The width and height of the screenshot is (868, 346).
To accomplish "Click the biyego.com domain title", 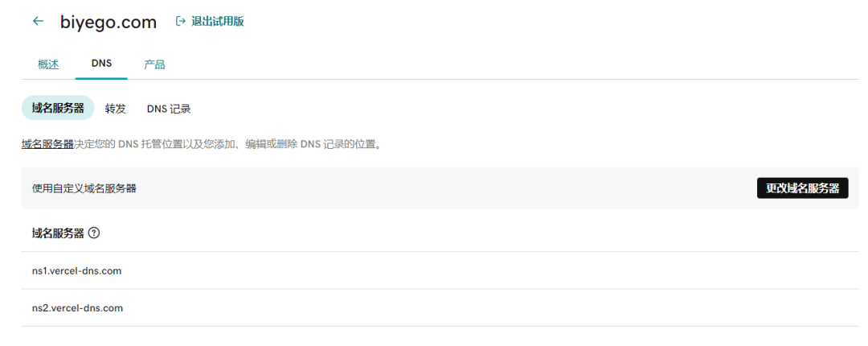I will click(x=108, y=23).
